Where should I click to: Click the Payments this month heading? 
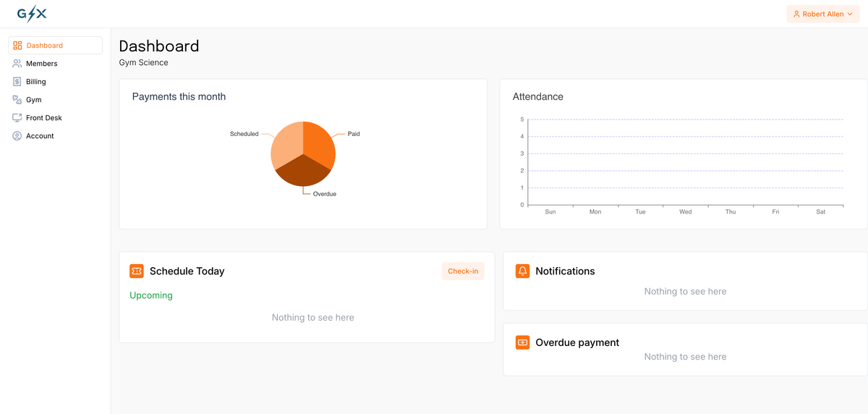tap(179, 96)
